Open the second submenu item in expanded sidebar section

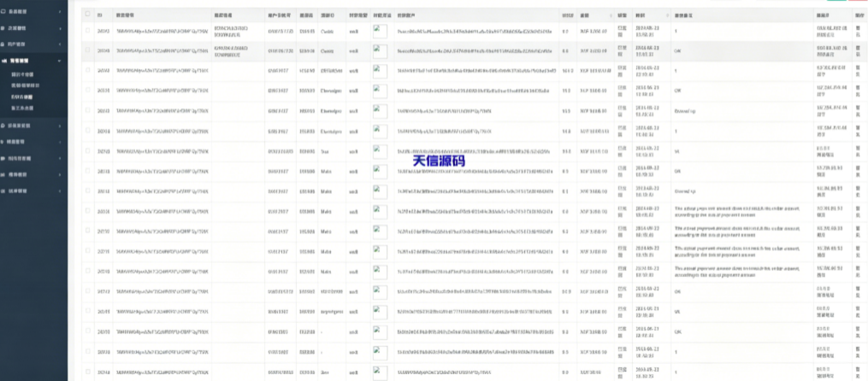coord(26,85)
